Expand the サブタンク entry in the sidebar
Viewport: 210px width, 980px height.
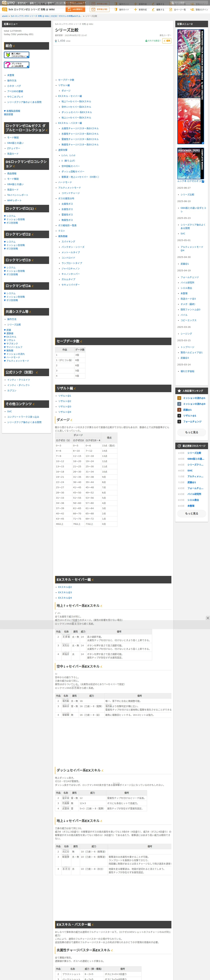click(x=11, y=344)
